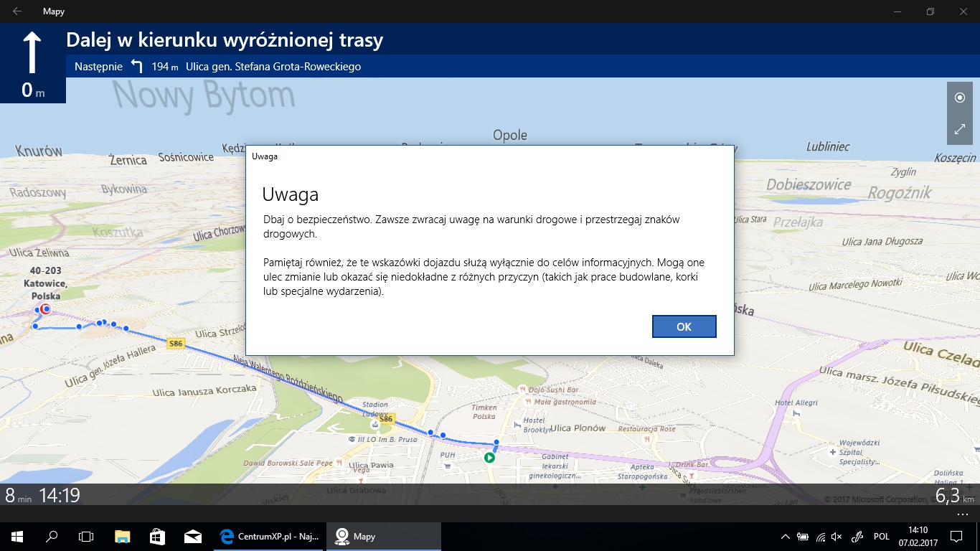The height and width of the screenshot is (551, 980).
Task: Click the straight-ahead direction arrow
Action: click(x=32, y=54)
